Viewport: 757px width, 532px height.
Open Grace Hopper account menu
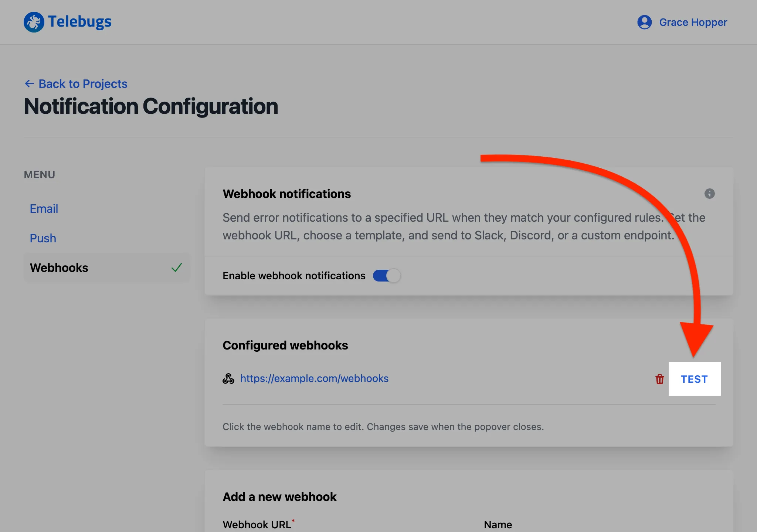click(693, 22)
